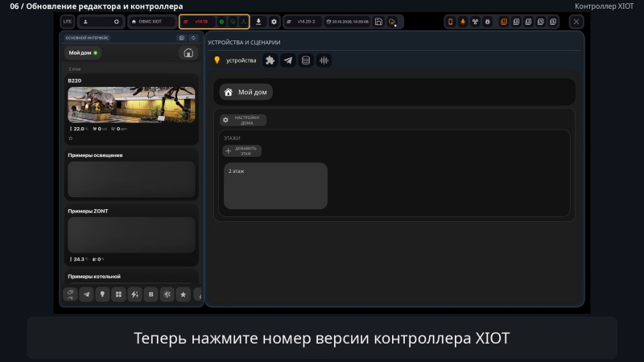This screenshot has height=362, width=644.
Task: Click the Мой дом button in main panel
Action: [x=246, y=93]
